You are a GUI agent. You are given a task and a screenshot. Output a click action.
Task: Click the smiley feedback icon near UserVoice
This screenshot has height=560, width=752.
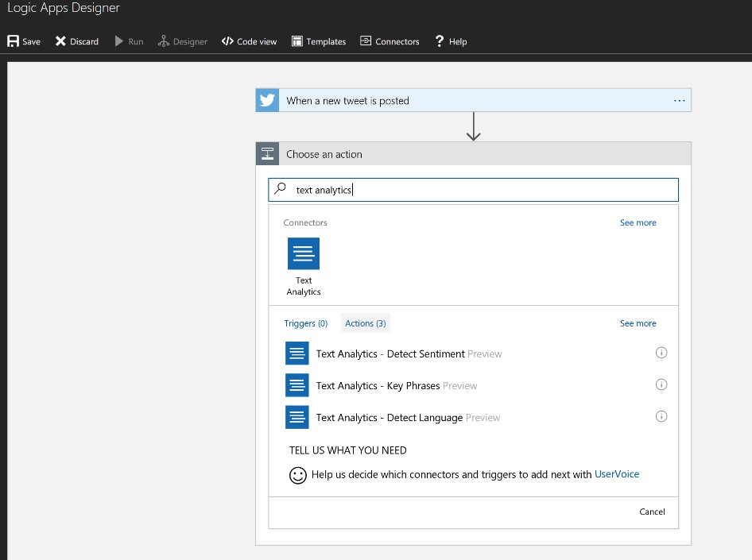297,475
